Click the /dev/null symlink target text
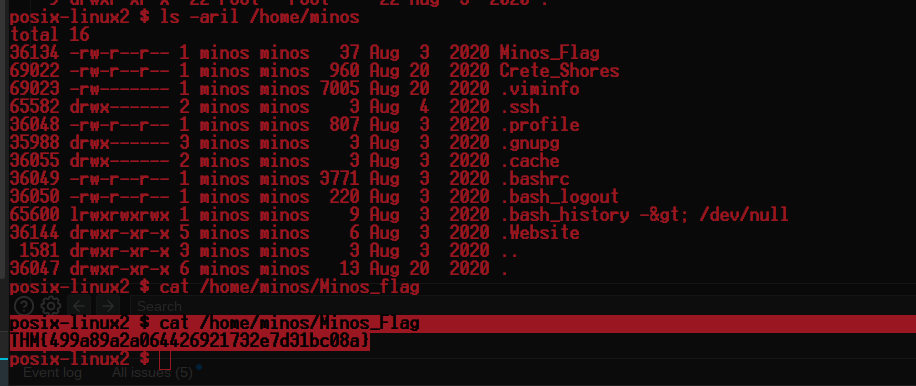This screenshot has width=916, height=386. coord(744,215)
